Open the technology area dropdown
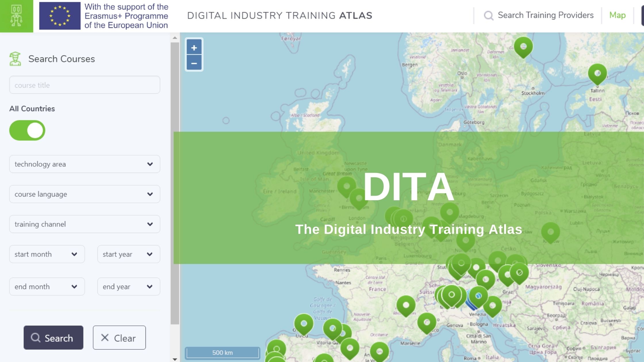Image resolution: width=644 pixels, height=362 pixels. 85,164
